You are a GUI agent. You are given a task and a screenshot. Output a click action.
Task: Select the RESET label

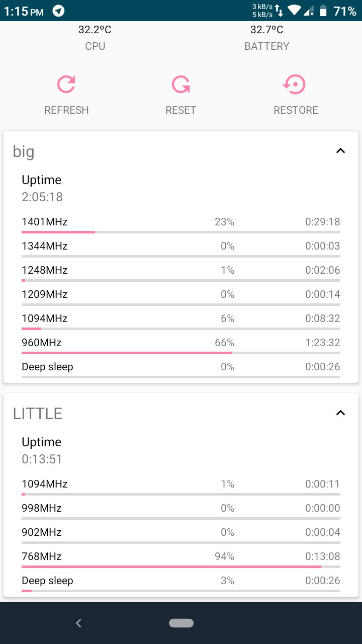181,110
